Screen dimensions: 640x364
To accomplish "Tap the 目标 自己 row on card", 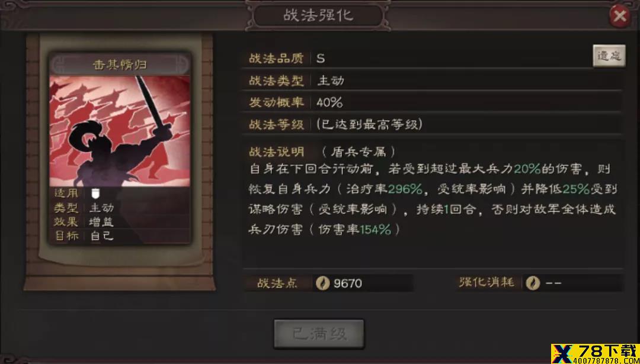I will tap(120, 236).
